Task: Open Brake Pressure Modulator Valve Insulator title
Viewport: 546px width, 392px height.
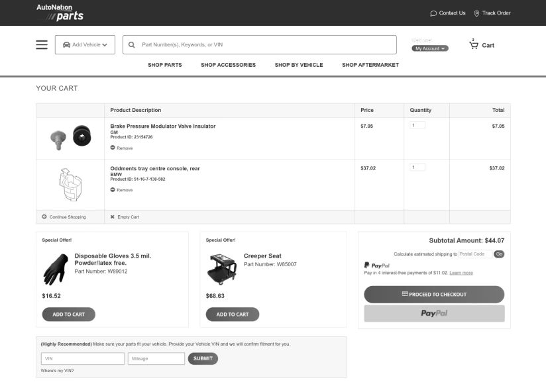Action: click(x=162, y=126)
